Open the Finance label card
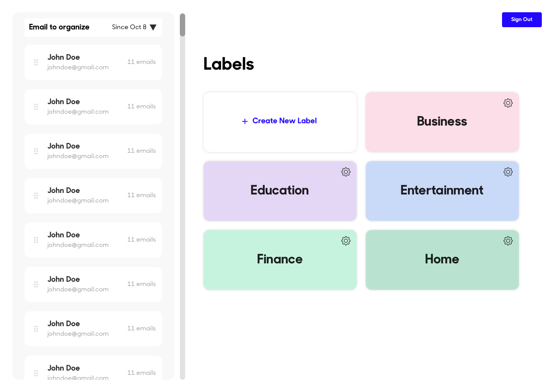Image resolution: width=551 pixels, height=392 pixels. click(280, 260)
